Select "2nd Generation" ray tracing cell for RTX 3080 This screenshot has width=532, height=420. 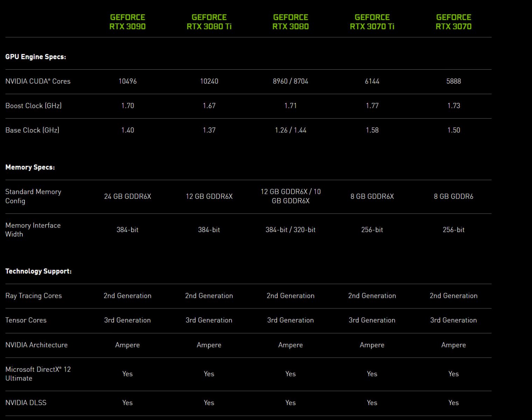(x=290, y=296)
